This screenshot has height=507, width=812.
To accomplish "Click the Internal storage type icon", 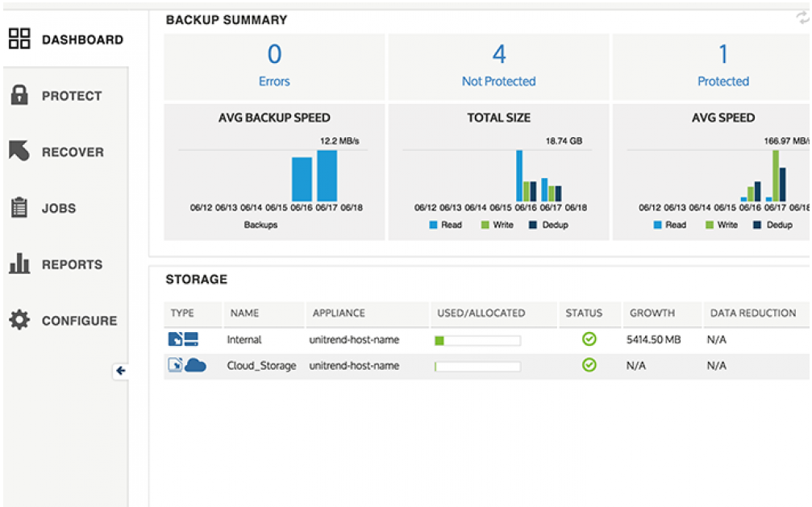I will click(x=183, y=339).
